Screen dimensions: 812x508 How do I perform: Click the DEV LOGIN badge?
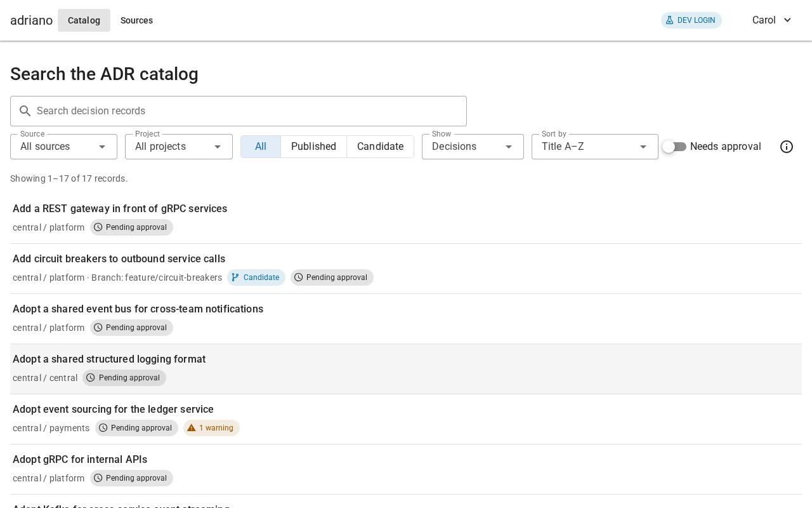(691, 20)
